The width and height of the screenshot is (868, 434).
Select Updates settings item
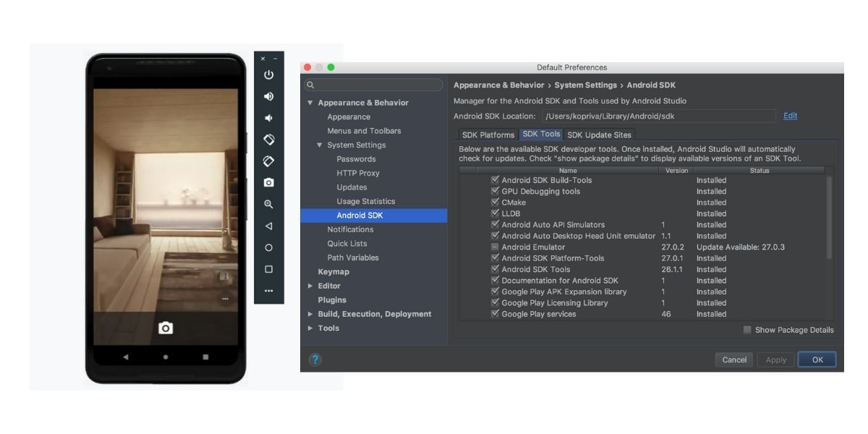352,187
